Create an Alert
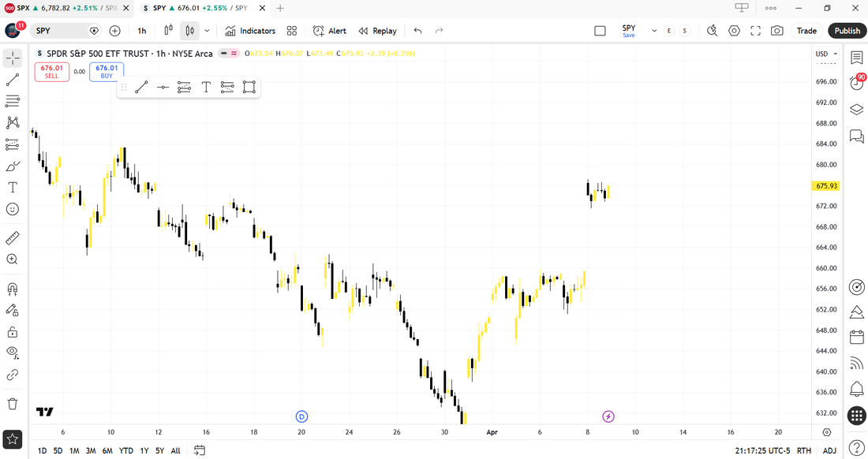This screenshot has width=868, height=459. (330, 31)
